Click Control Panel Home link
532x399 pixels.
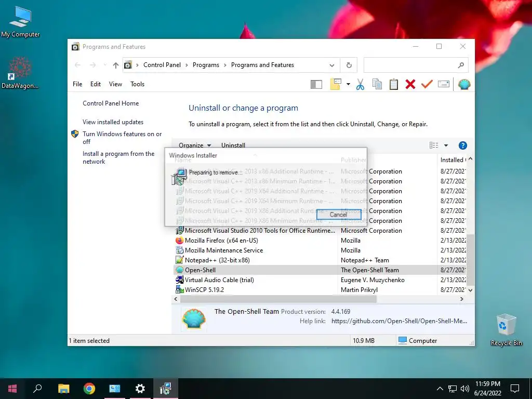(111, 103)
